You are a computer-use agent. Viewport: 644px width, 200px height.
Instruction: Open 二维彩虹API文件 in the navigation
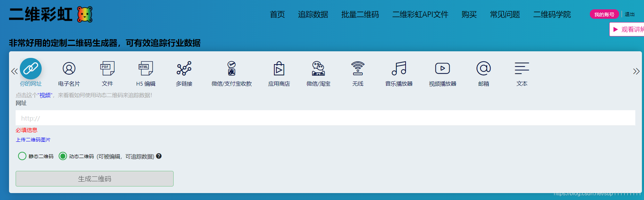click(420, 15)
